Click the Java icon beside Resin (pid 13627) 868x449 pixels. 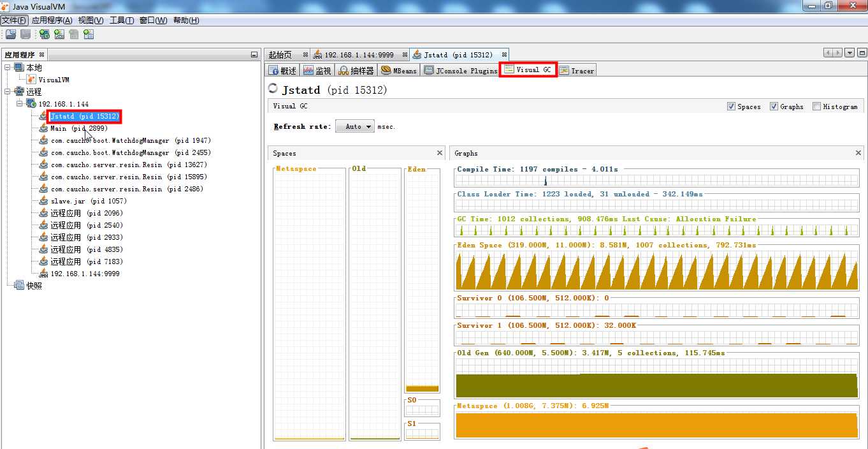tap(43, 165)
